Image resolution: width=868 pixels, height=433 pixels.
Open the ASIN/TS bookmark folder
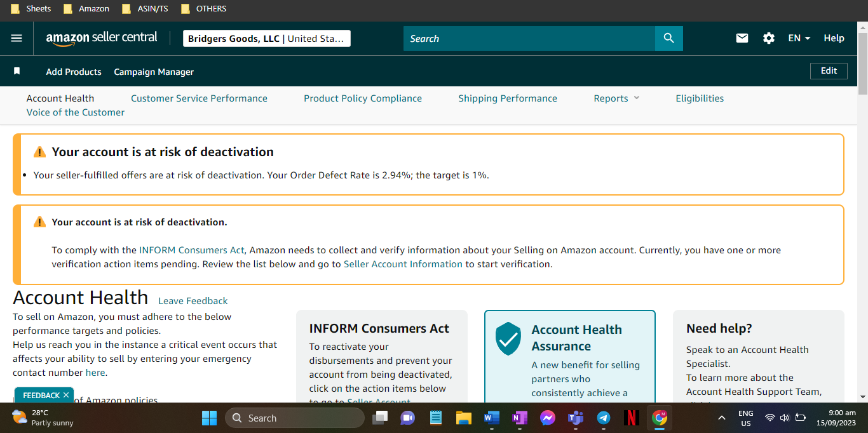click(x=146, y=9)
